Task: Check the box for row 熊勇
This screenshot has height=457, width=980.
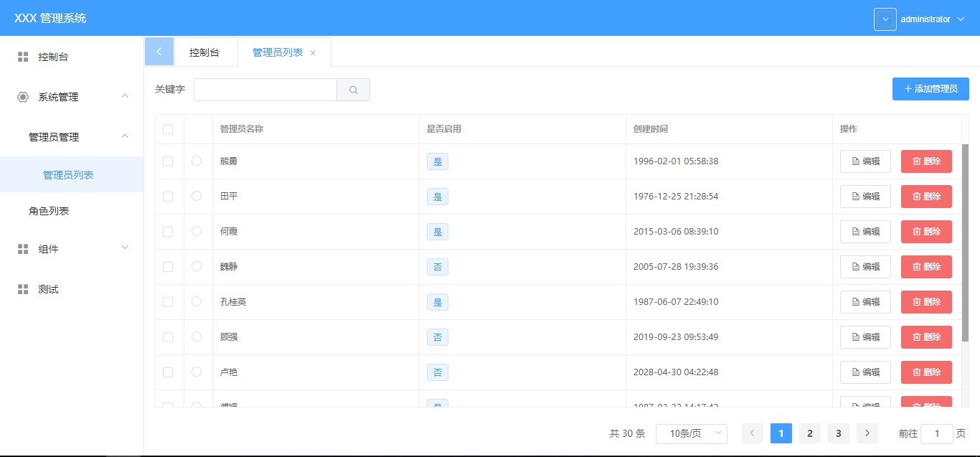Action: coord(168,161)
